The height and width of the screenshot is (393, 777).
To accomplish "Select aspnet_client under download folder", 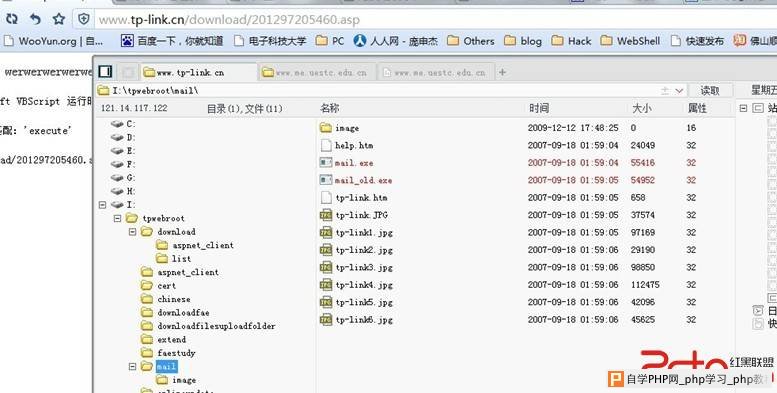I will pos(195,245).
